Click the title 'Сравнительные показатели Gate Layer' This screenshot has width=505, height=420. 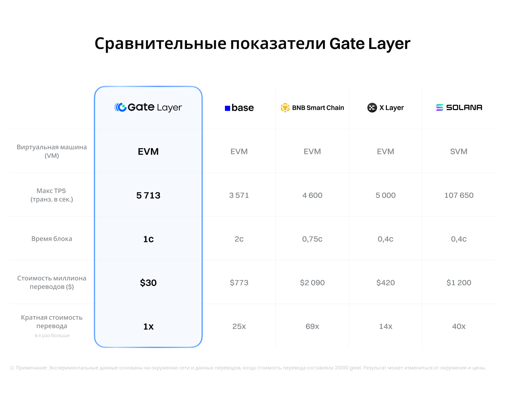[x=252, y=43]
